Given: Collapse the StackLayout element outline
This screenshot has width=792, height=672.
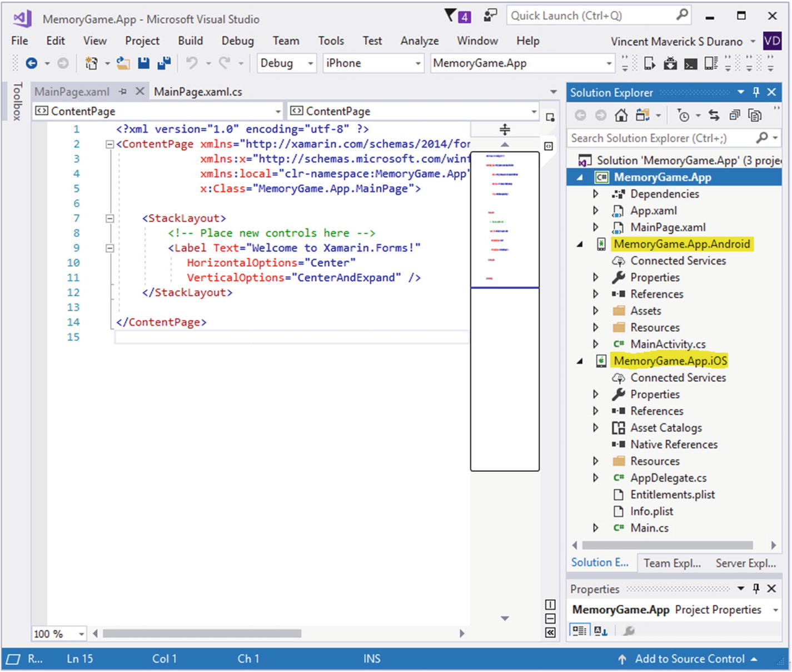Looking at the screenshot, I should (x=110, y=218).
